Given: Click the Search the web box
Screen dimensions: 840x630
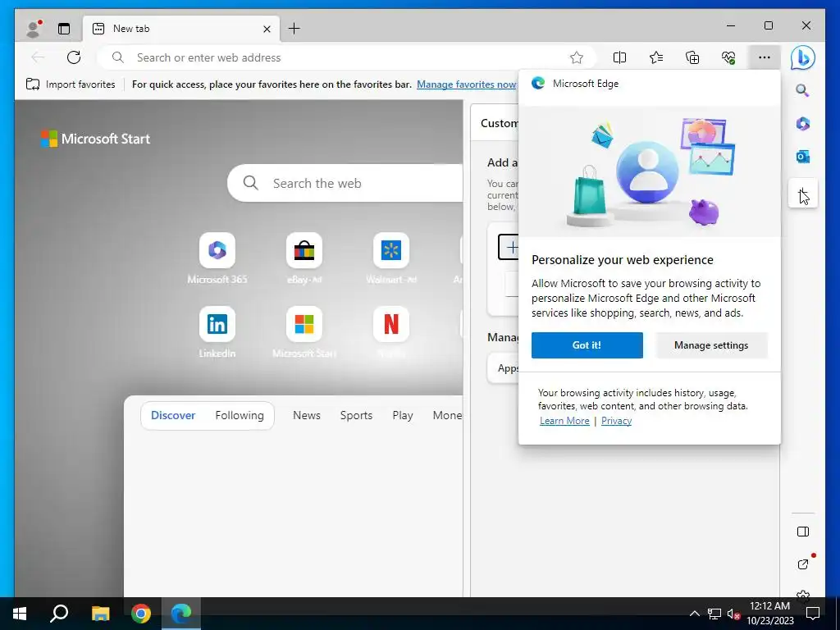Looking at the screenshot, I should [345, 183].
